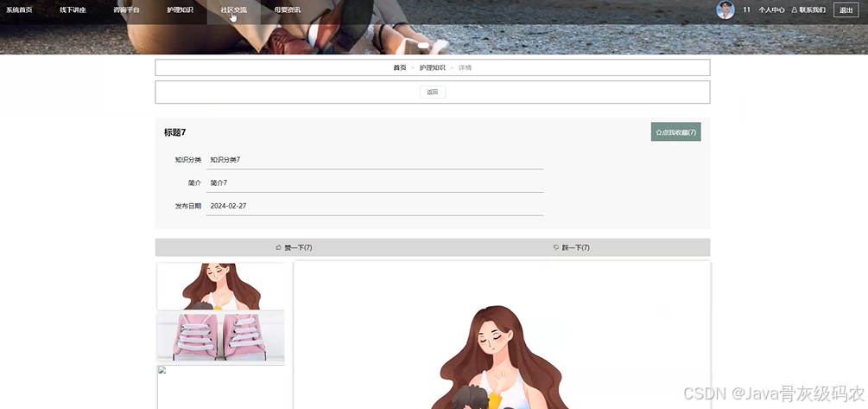The width and height of the screenshot is (868, 409).
Task: Click the banner carousel indicator dot
Action: point(423,45)
